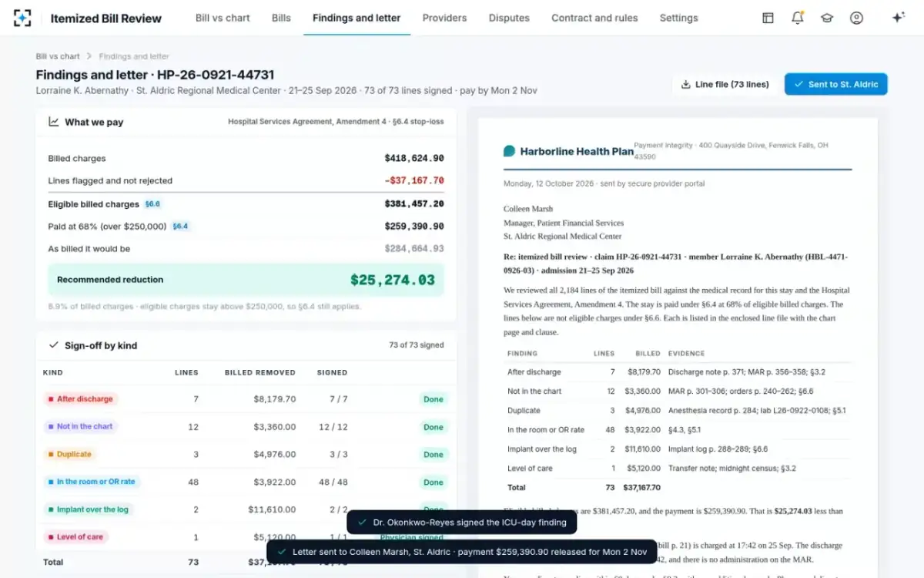Image resolution: width=924 pixels, height=578 pixels.
Task: Click the Sent to St. Aldric button
Action: [836, 85]
